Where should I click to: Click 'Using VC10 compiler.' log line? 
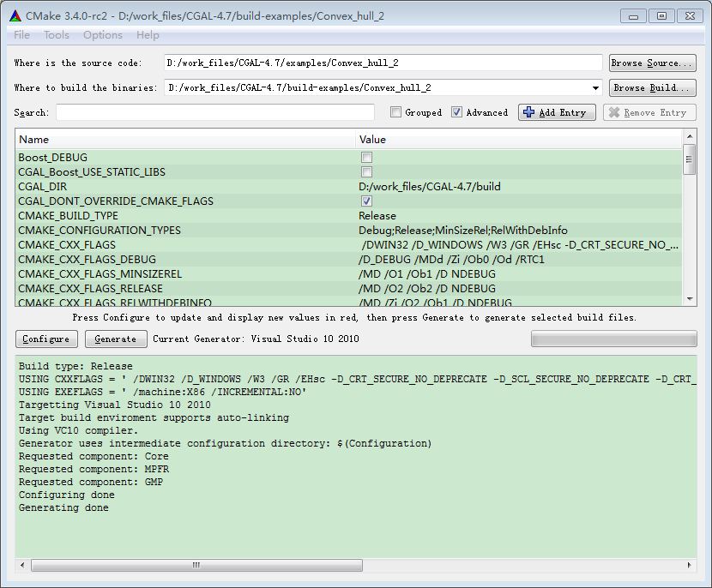click(78, 430)
